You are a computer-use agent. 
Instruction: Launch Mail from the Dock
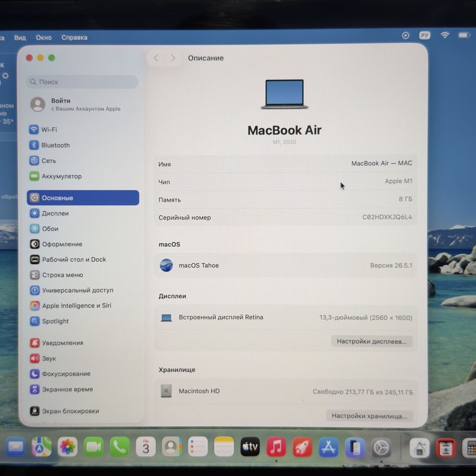coord(16,447)
